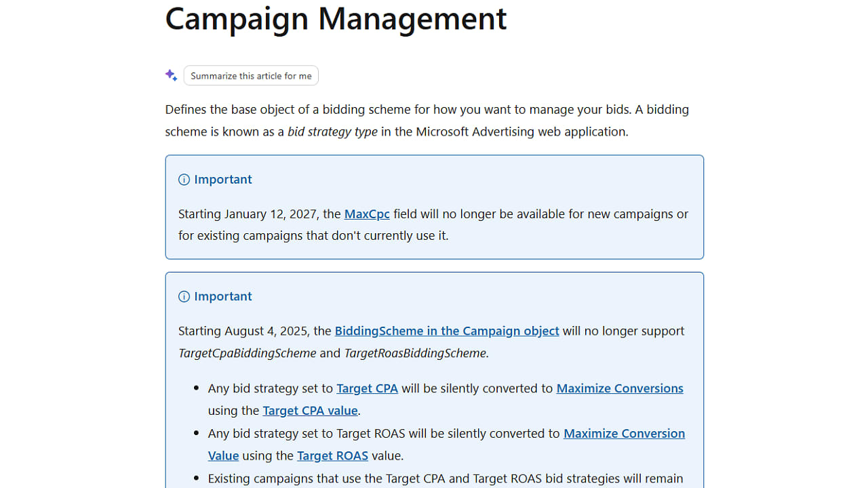Screen dimensions: 868x488
Task: Click 'Important' label above the August 4, 2025 note
Action: click(223, 297)
